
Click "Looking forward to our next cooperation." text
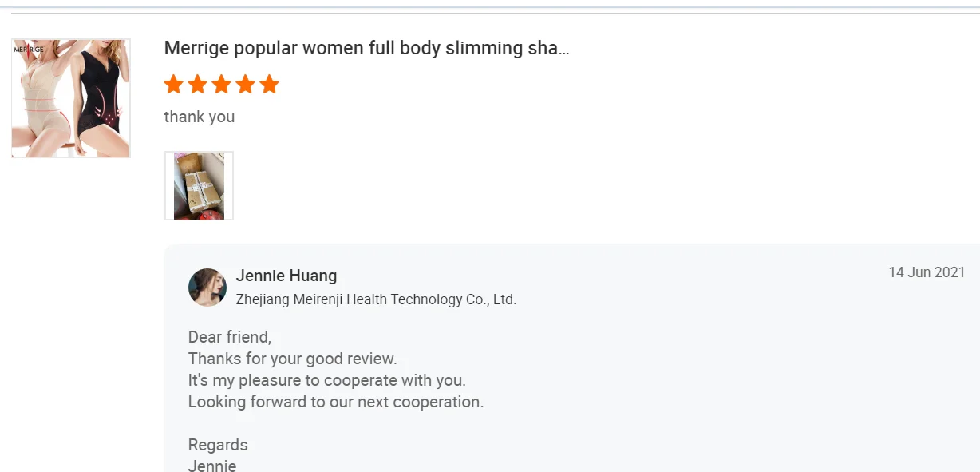[336, 402]
